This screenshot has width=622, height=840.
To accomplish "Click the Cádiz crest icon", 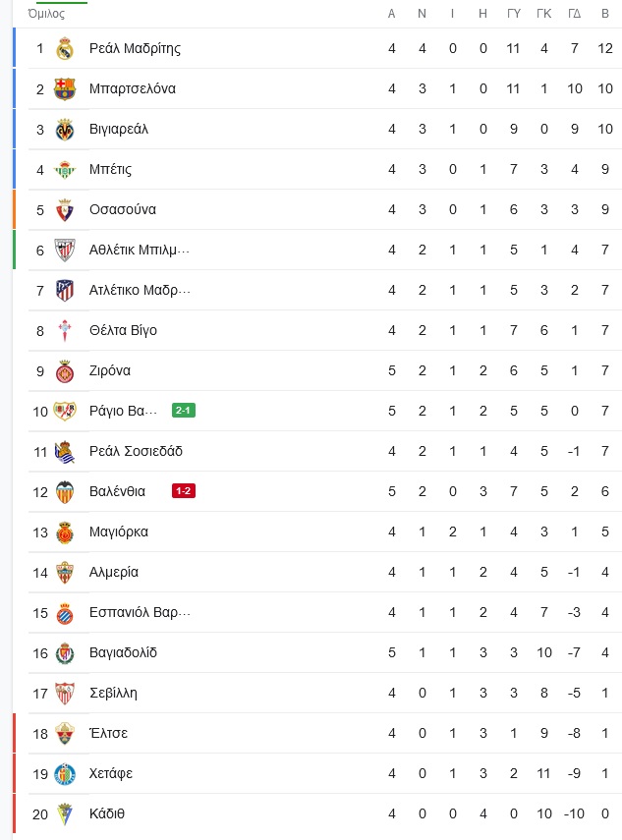I will coord(65,813).
